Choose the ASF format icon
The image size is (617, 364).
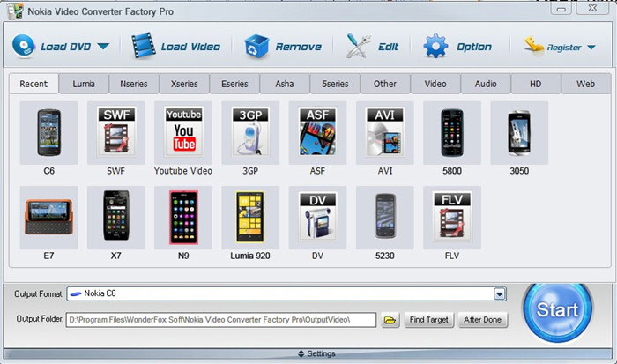point(317,133)
